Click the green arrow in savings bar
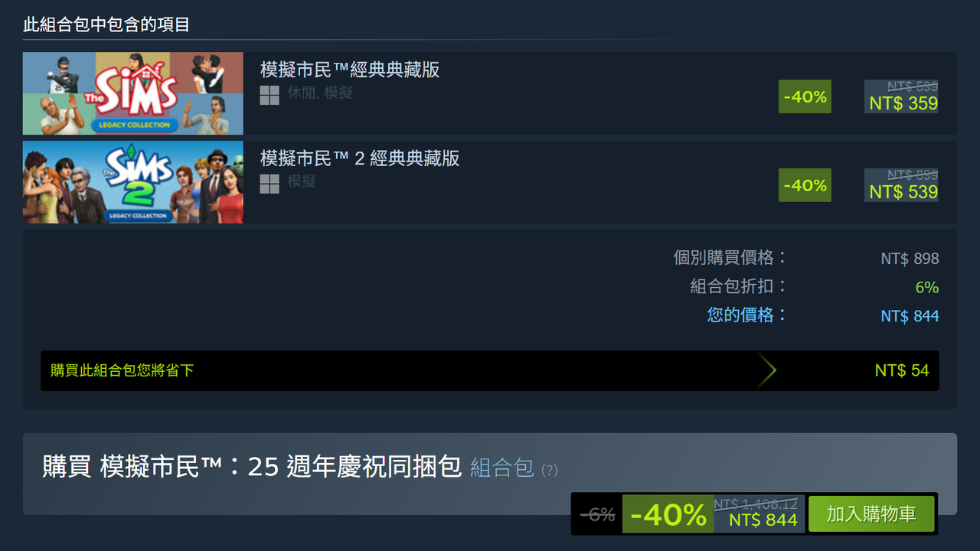The image size is (980, 551). (767, 370)
